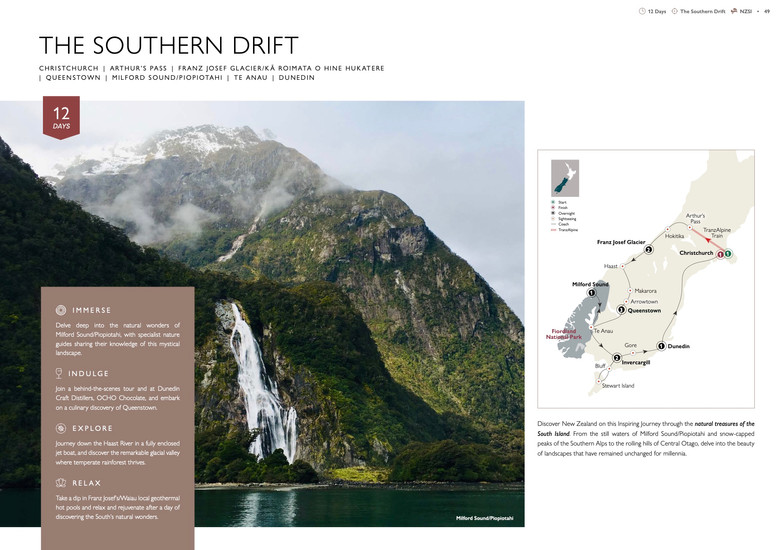The height and width of the screenshot is (550, 778).
Task: Click the Invercargill overnight marker
Action: 617,358
